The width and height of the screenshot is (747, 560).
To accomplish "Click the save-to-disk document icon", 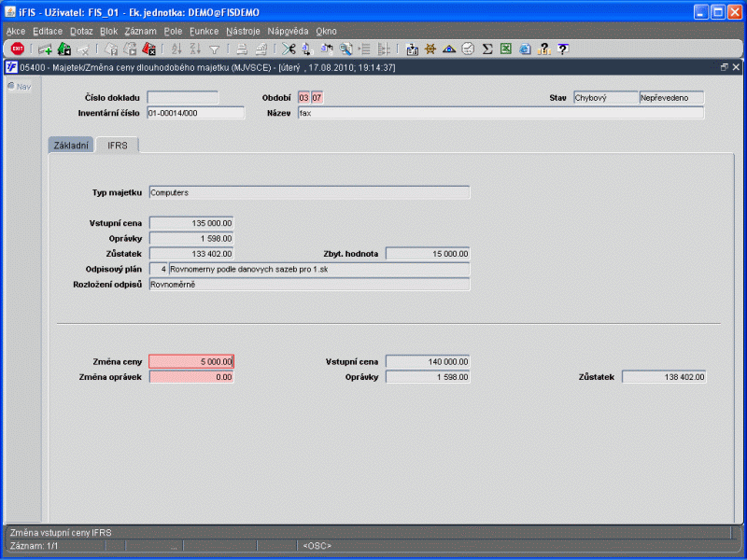I will pos(412,49).
